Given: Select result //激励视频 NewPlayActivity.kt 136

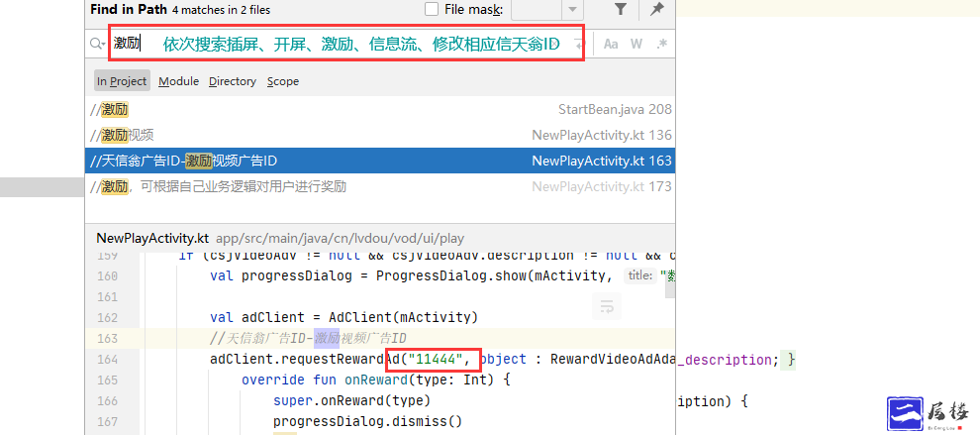Looking at the screenshot, I should (x=380, y=135).
